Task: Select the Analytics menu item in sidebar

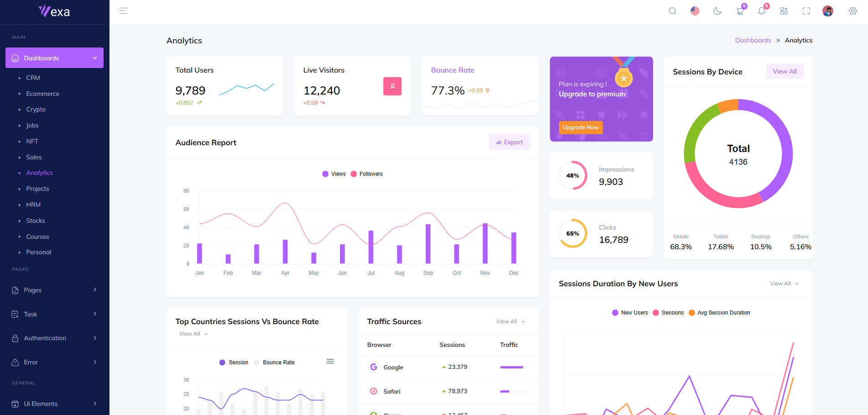Action: click(x=39, y=173)
